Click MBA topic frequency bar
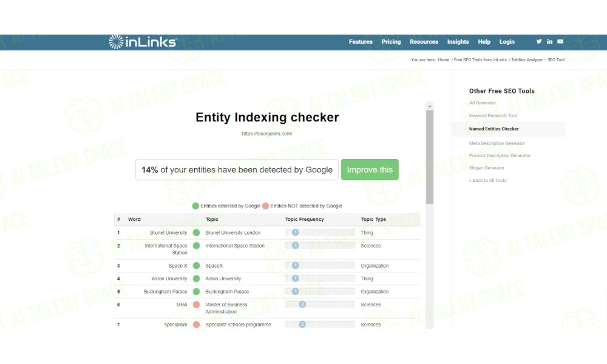Screen dimensions: 607x364 click(320, 305)
